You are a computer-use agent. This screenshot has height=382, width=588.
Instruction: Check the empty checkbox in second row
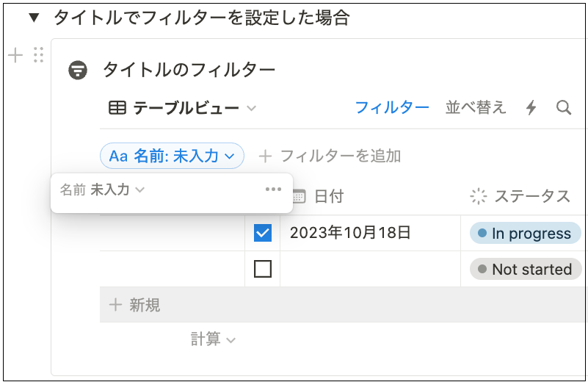262,269
